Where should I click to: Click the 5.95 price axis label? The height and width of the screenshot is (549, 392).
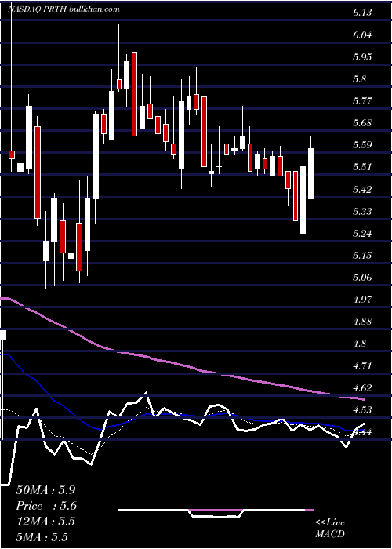pos(362,56)
